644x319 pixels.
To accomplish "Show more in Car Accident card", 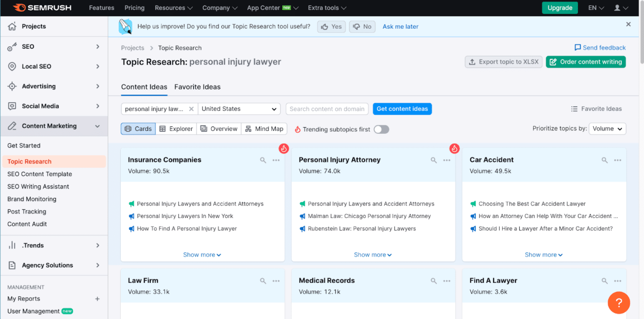I will (544, 255).
